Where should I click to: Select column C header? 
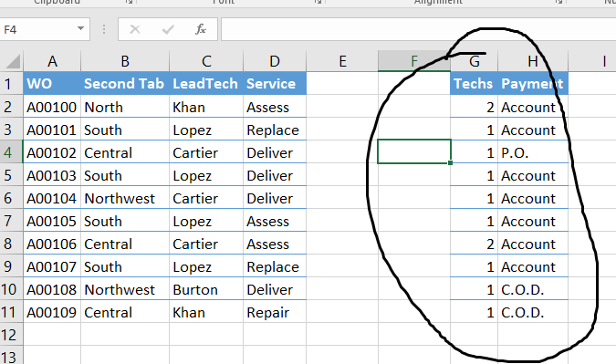coord(206,61)
